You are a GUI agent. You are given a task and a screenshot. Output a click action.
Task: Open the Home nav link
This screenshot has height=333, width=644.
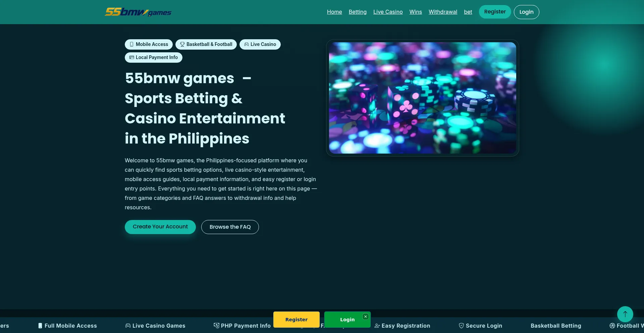334,12
